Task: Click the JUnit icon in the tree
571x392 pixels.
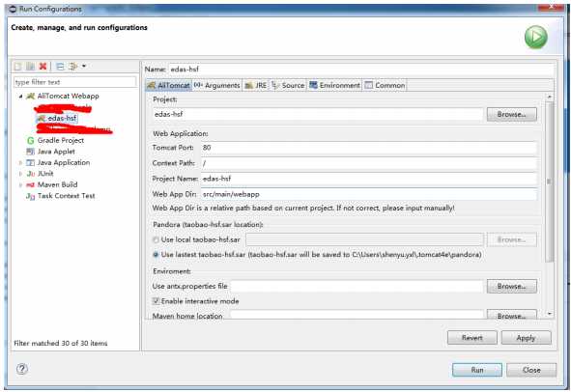Action: click(31, 174)
